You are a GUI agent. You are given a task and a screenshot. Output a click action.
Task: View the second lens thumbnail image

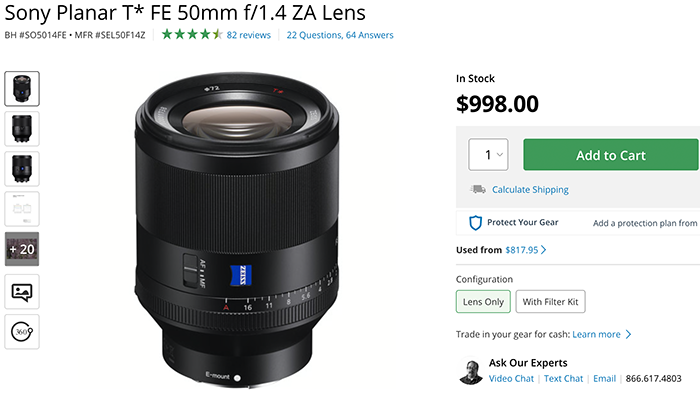click(x=22, y=129)
